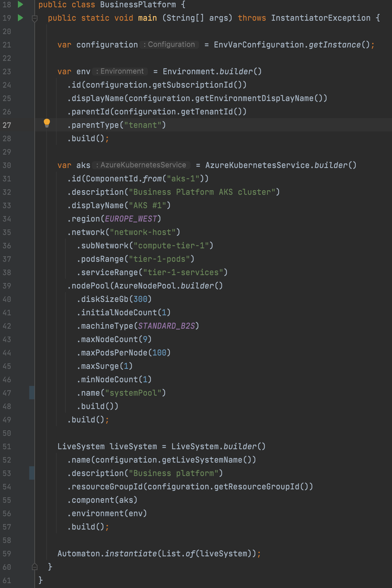The height and width of the screenshot is (588, 392).
Task: Click the fold end marker on line 60
Action: point(35,567)
